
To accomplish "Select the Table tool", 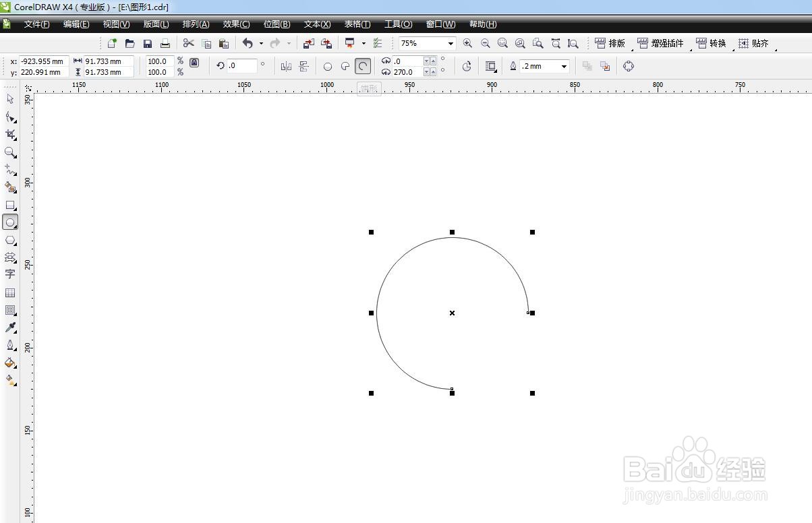I will (10, 293).
